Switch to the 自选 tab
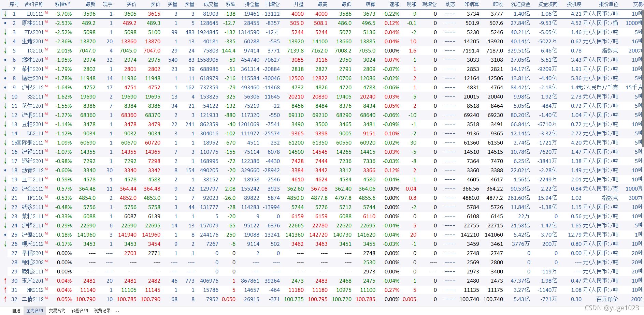Screen dimensions: 644x315 (16, 311)
